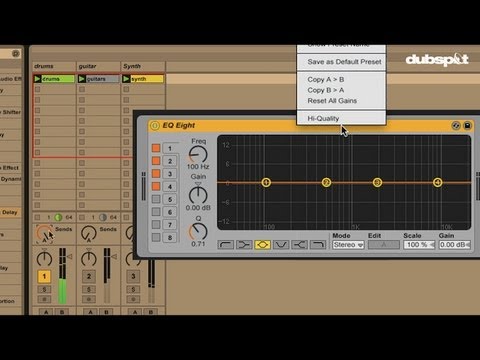
Task: Toggle EQ Eight device power button
Action: tap(155, 125)
